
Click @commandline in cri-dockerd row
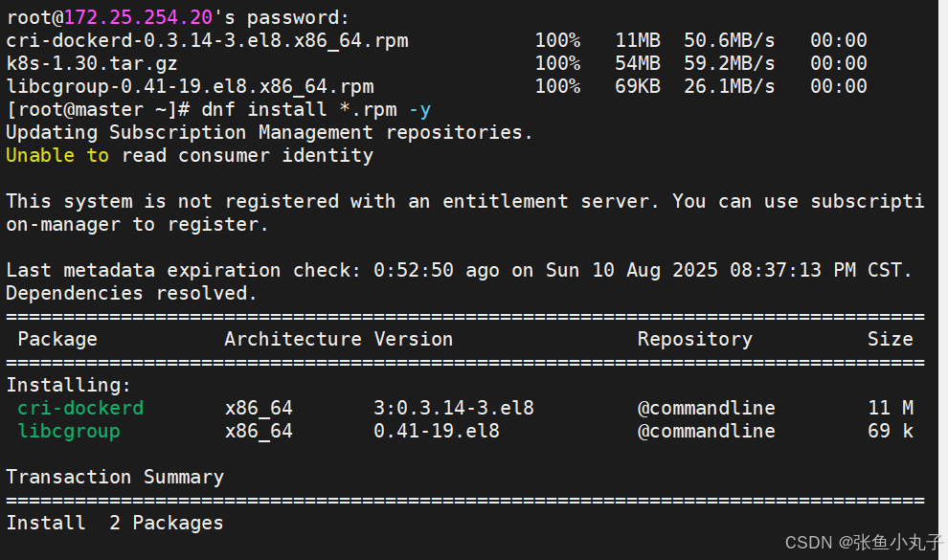tap(706, 408)
